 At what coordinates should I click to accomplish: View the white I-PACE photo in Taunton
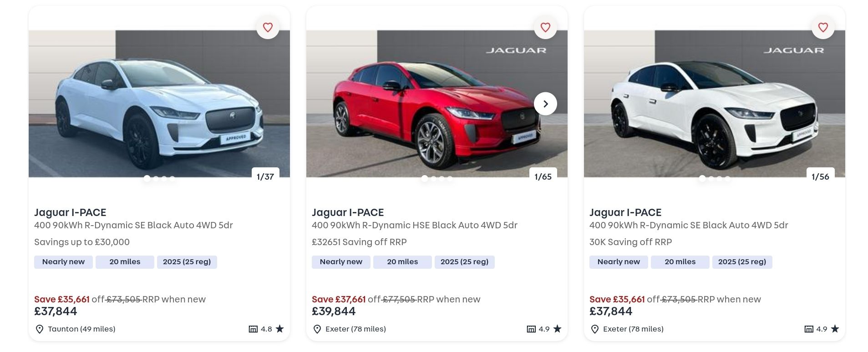click(159, 104)
